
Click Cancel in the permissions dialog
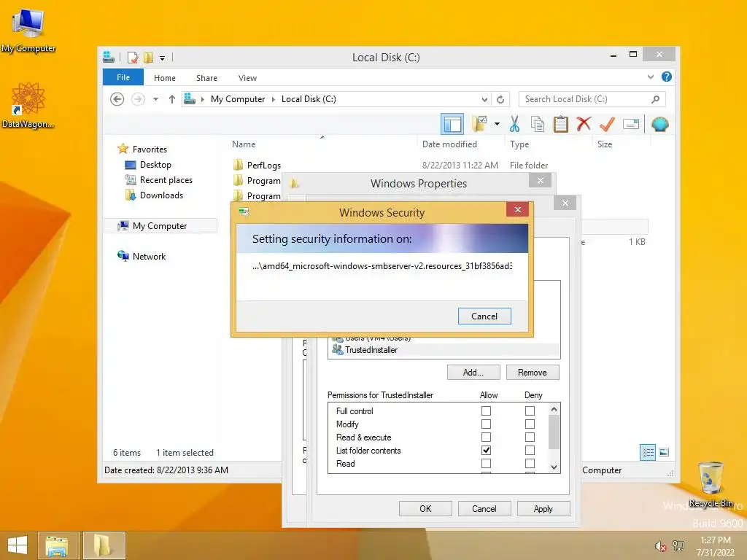click(x=484, y=508)
